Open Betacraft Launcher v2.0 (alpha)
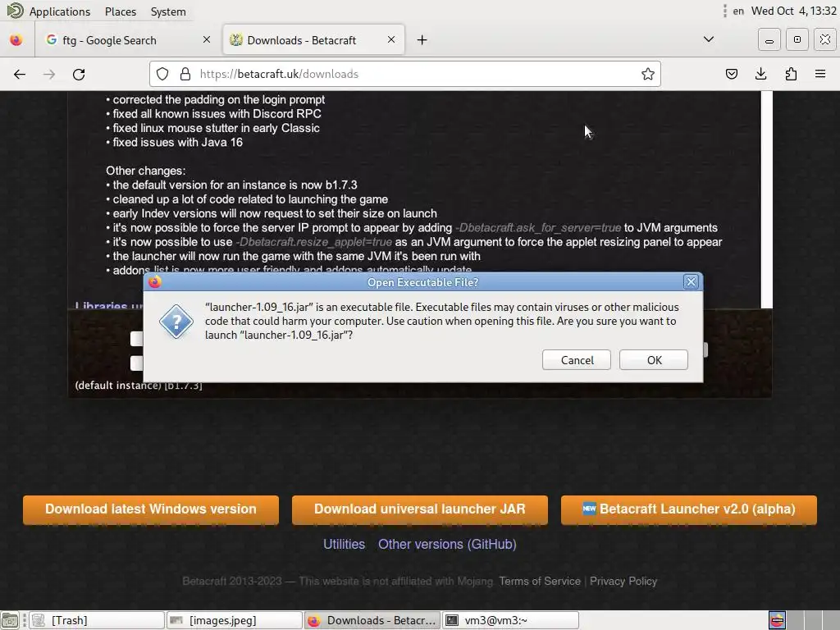The width and height of the screenshot is (840, 630). click(x=689, y=509)
